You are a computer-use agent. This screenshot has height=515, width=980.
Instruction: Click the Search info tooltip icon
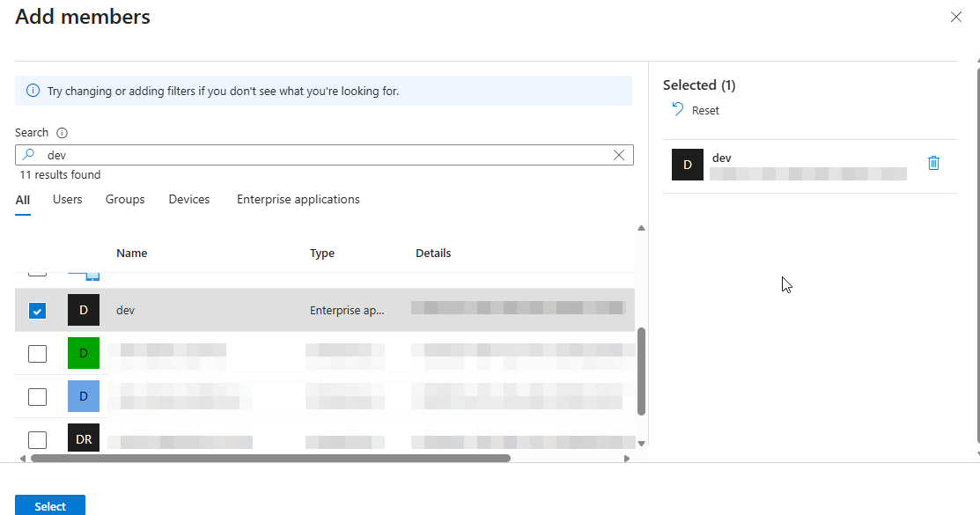[62, 133]
